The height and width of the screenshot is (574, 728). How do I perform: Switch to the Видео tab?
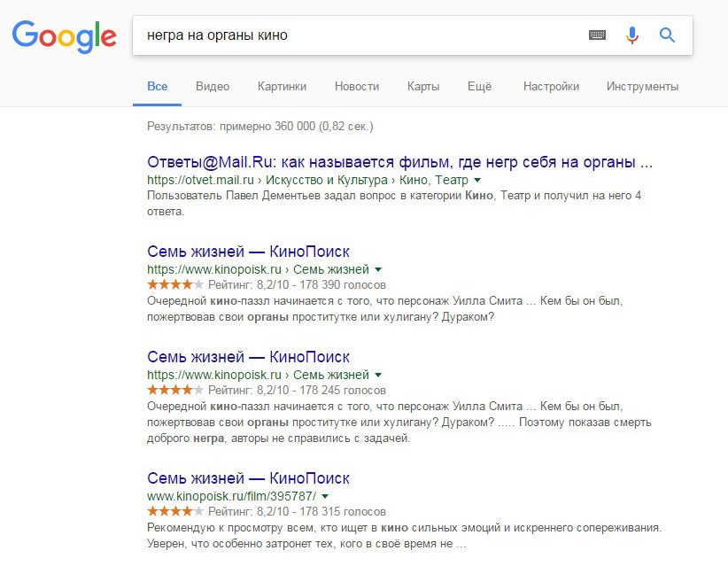point(213,86)
